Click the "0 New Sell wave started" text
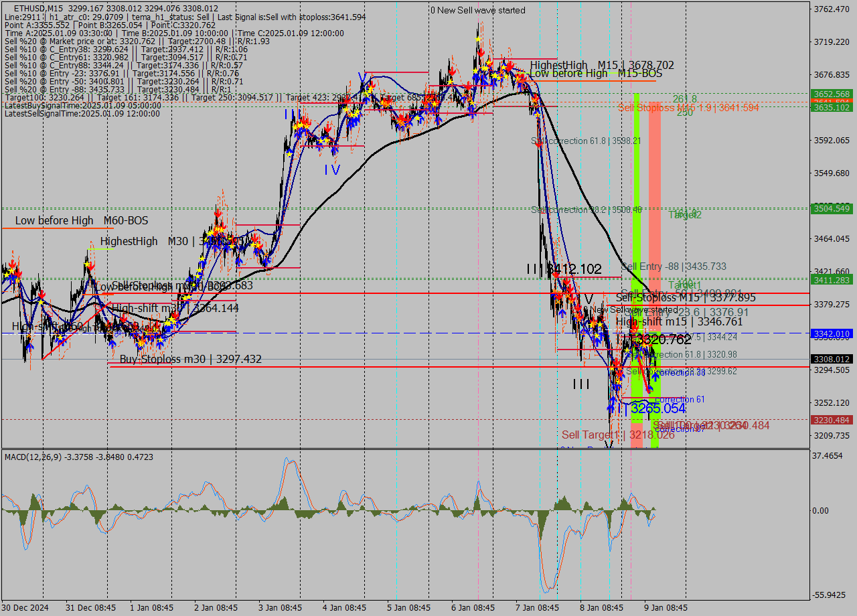Screen dimensions: 857x616 (477, 10)
